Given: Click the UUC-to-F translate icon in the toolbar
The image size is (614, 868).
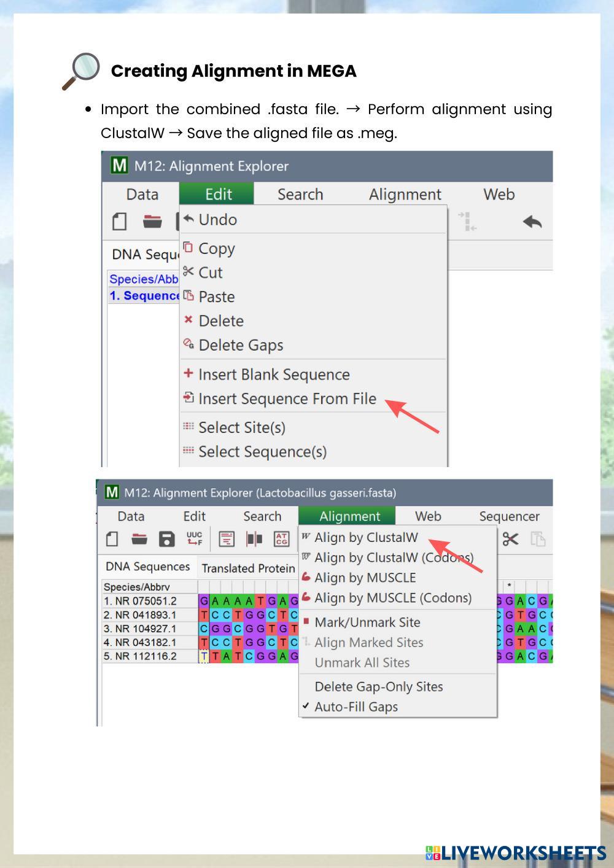Looking at the screenshot, I should [195, 539].
